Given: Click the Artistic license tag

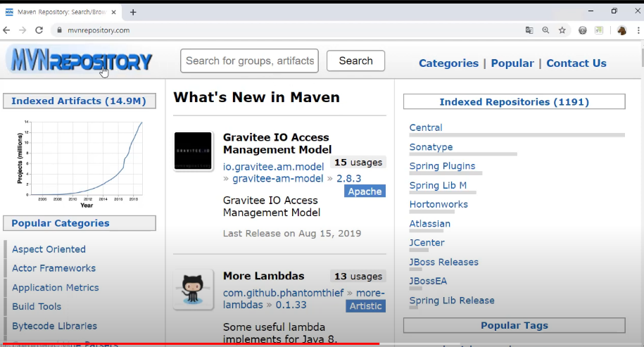Looking at the screenshot, I should (x=365, y=306).
